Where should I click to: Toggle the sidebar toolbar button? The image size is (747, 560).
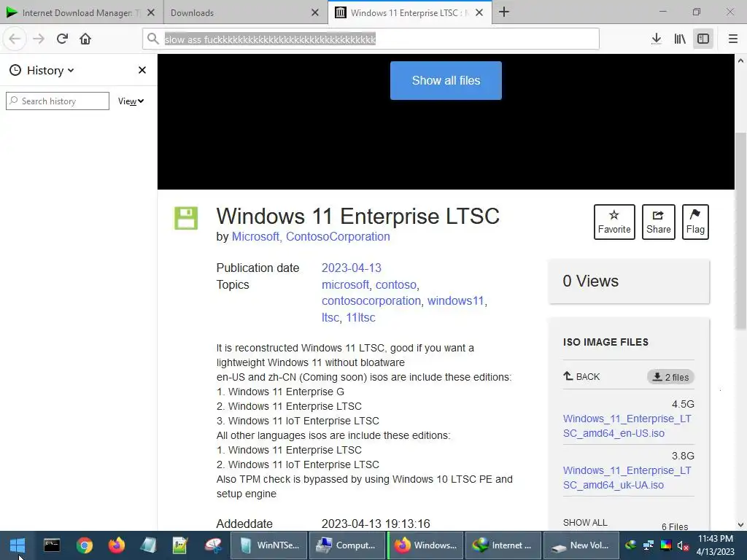pyautogui.click(x=703, y=39)
